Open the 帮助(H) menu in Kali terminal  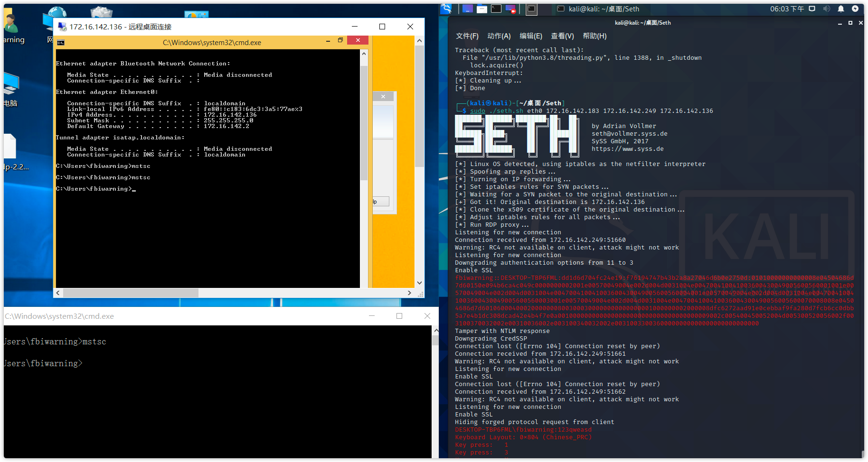(594, 36)
